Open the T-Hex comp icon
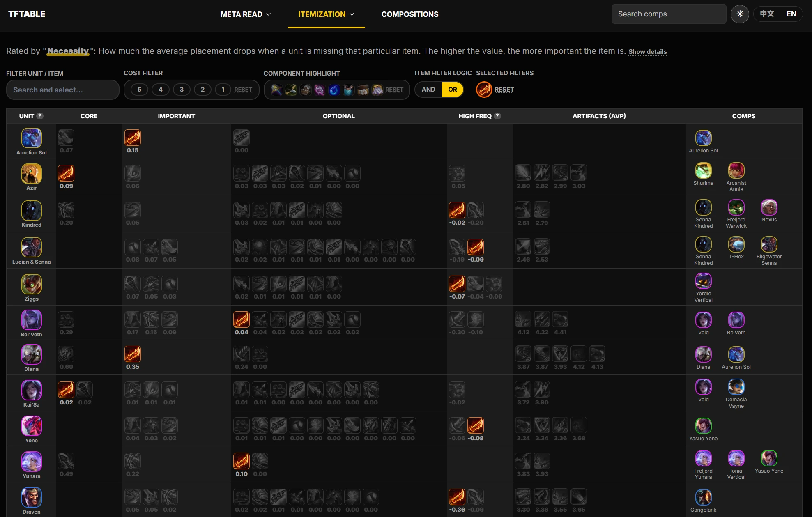The height and width of the screenshot is (517, 812). [x=736, y=244]
